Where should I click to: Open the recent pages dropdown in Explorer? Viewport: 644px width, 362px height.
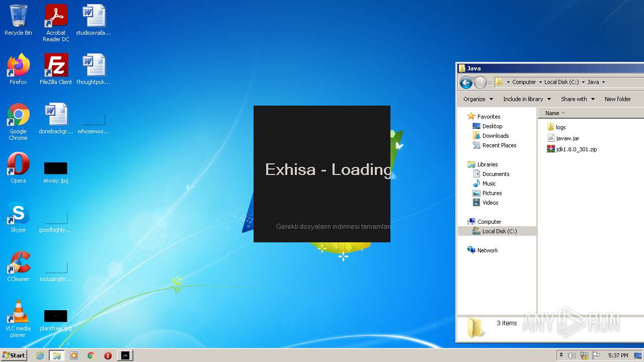tap(490, 82)
